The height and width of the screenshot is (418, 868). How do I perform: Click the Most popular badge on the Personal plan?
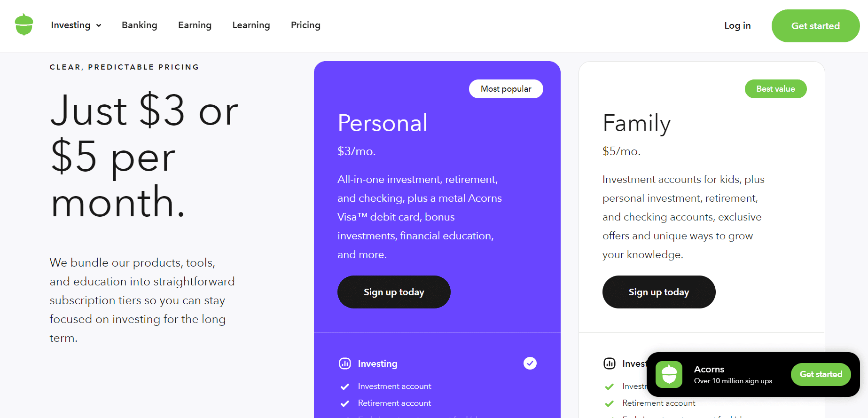(506, 89)
